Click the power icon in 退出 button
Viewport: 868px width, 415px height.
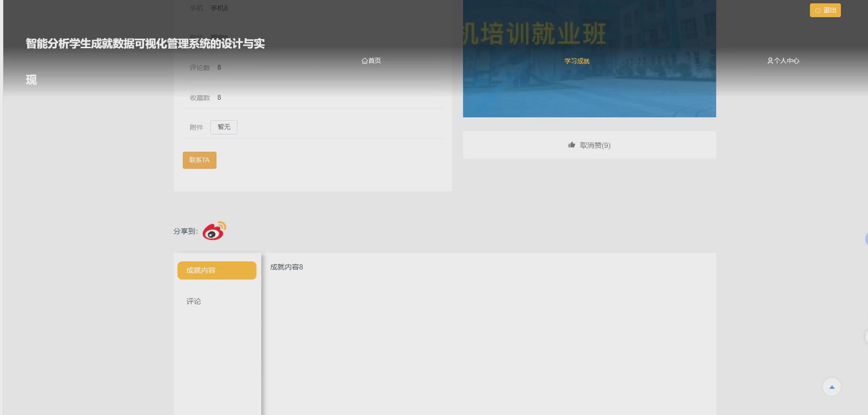tap(818, 10)
